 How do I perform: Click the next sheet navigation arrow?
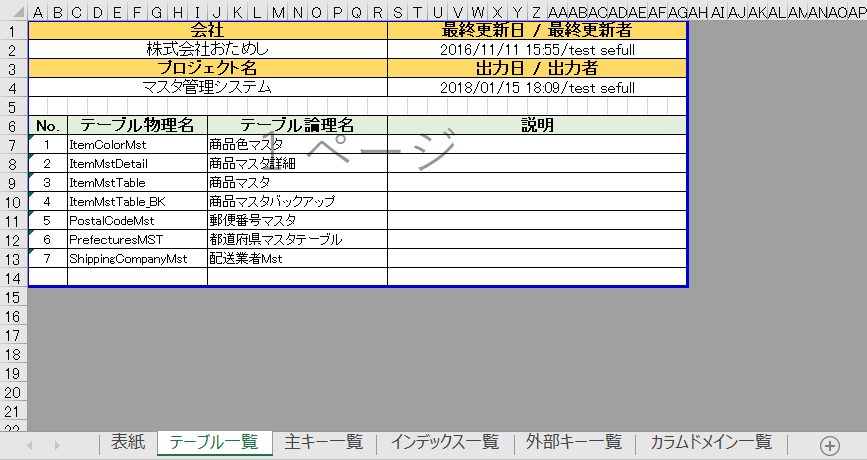click(x=56, y=445)
